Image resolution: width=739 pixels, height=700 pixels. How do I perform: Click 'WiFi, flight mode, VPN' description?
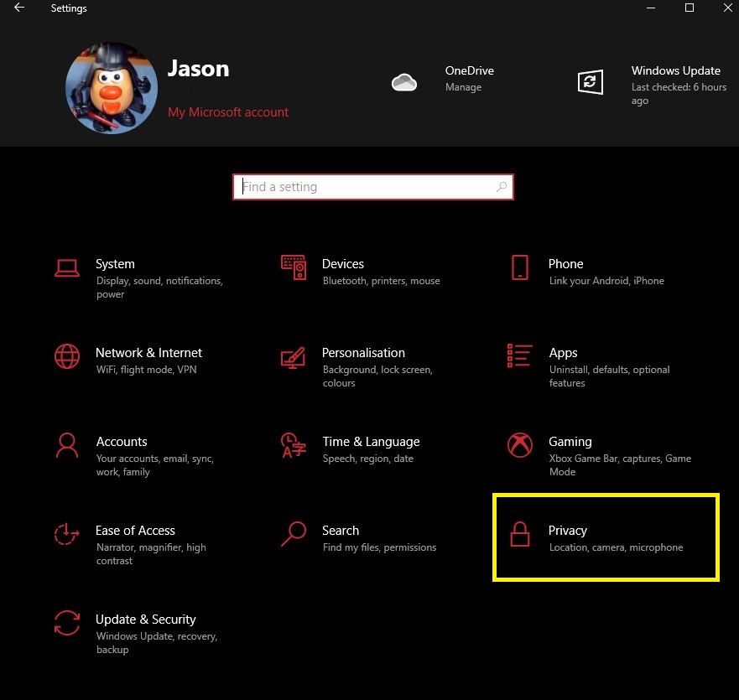(x=147, y=370)
